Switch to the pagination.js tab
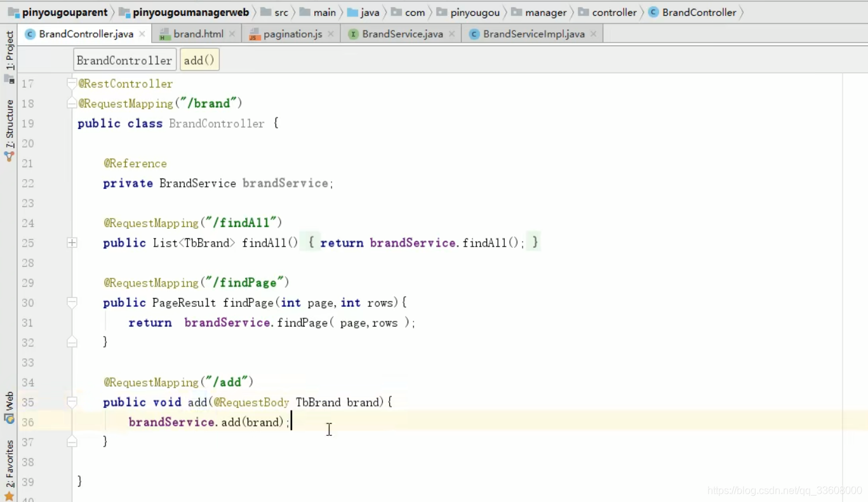This screenshot has height=502, width=868. (293, 34)
